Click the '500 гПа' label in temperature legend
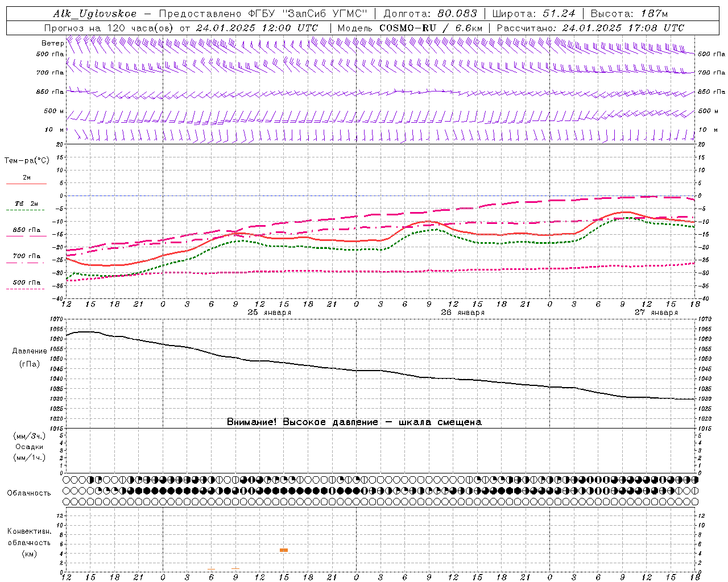This screenshot has width=728, height=582. tap(27, 282)
